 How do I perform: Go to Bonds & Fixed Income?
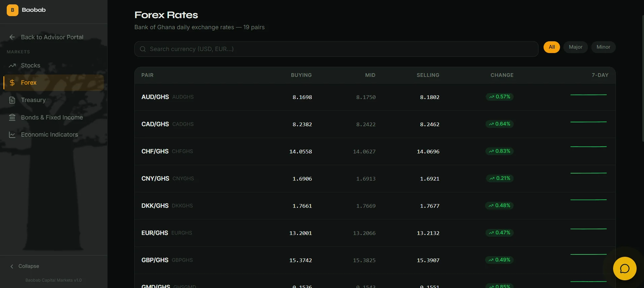click(x=54, y=117)
